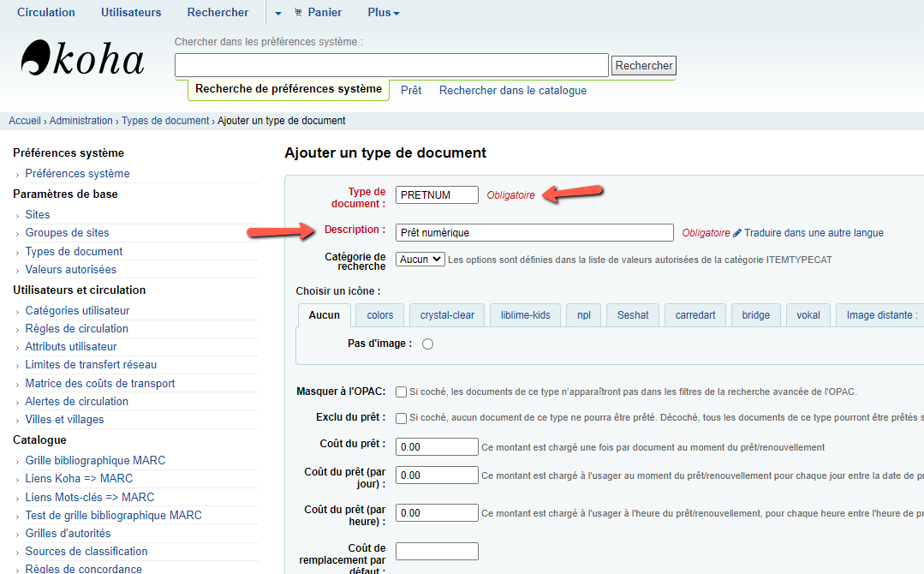Select the carredart icon tab
Image resolution: width=924 pixels, height=574 pixels.
pos(695,315)
